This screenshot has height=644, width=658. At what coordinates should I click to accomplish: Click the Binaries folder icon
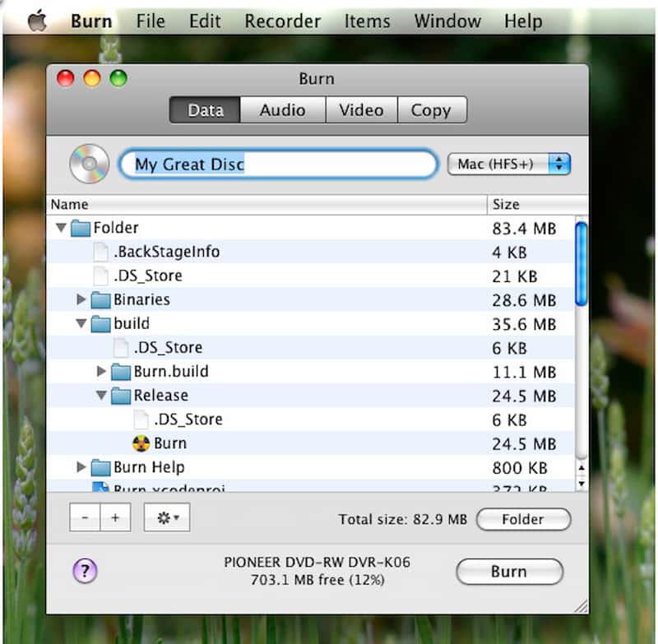point(100,299)
